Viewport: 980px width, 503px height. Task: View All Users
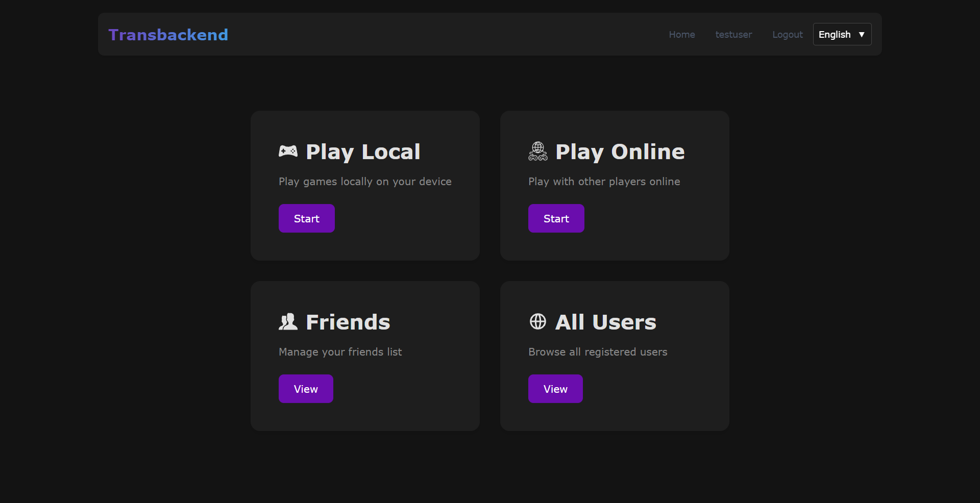pyautogui.click(x=555, y=389)
